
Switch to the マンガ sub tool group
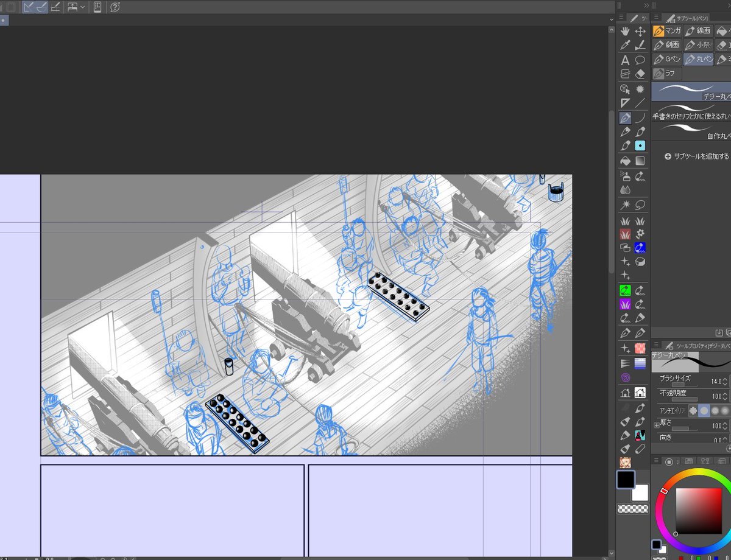[x=667, y=30]
